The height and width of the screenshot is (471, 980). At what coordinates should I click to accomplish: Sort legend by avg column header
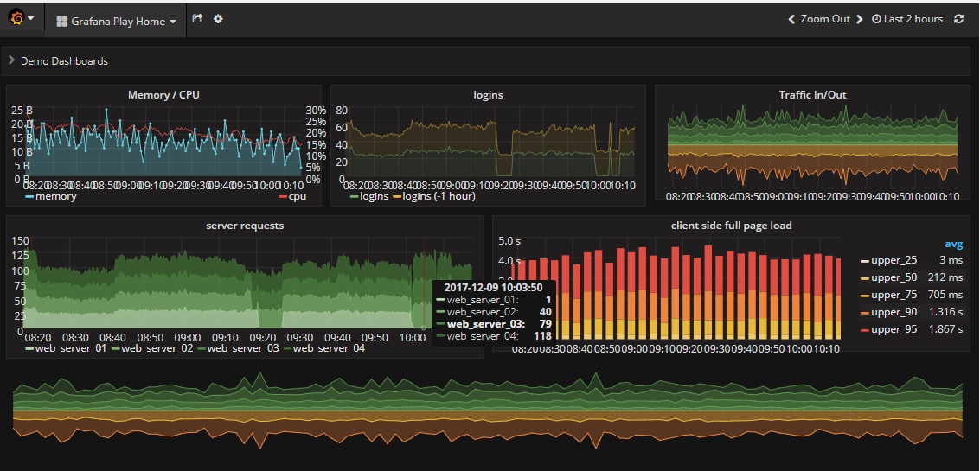(x=953, y=245)
